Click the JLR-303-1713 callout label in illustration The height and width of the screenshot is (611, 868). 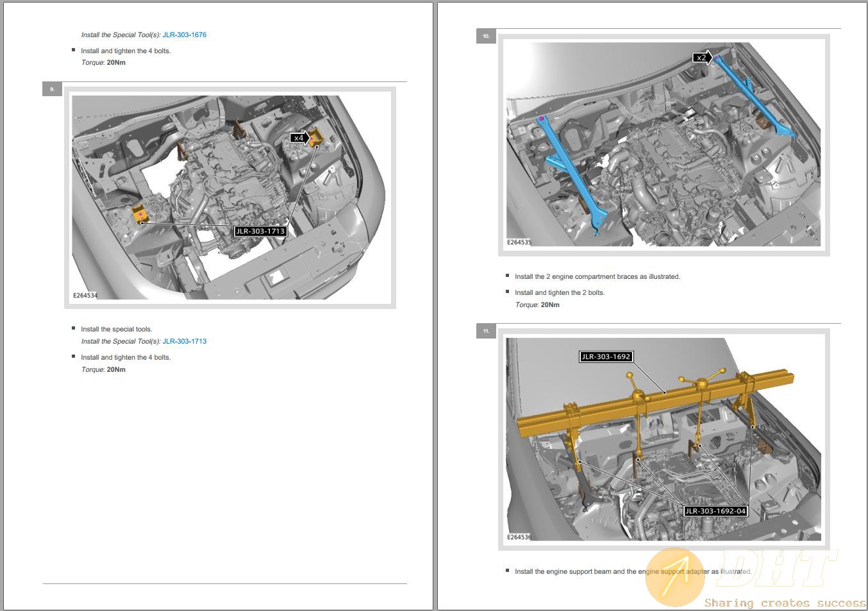click(260, 231)
